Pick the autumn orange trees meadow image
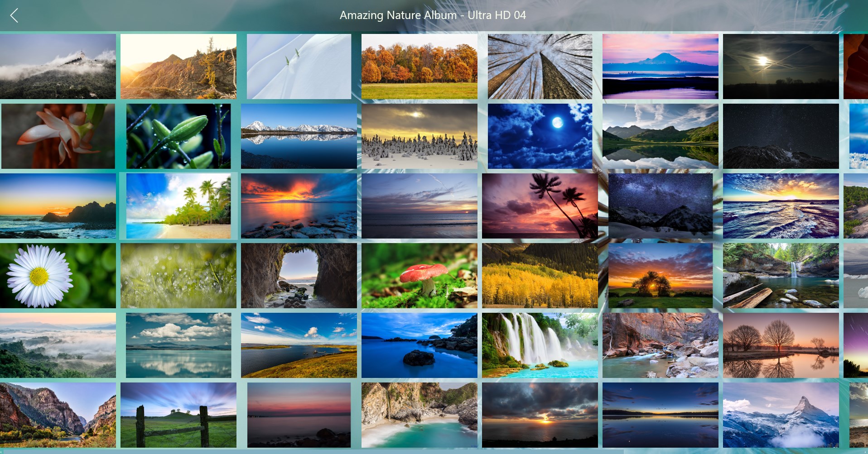 pos(420,67)
